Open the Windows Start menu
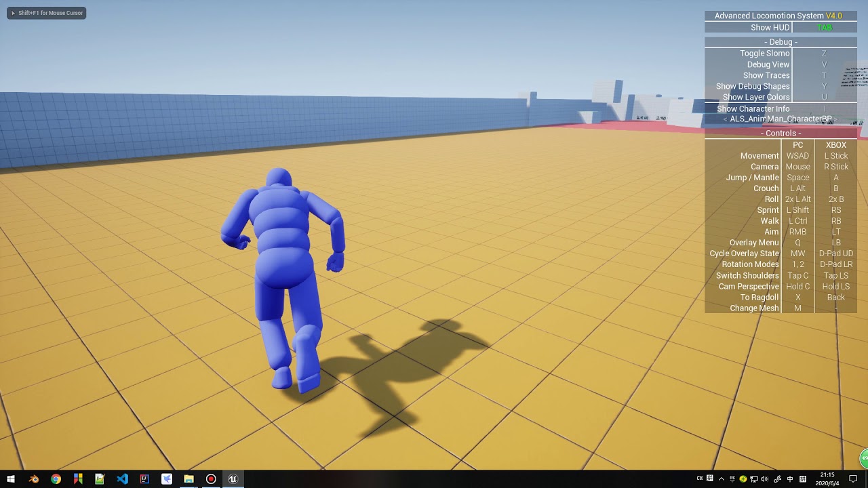 coord(11,479)
